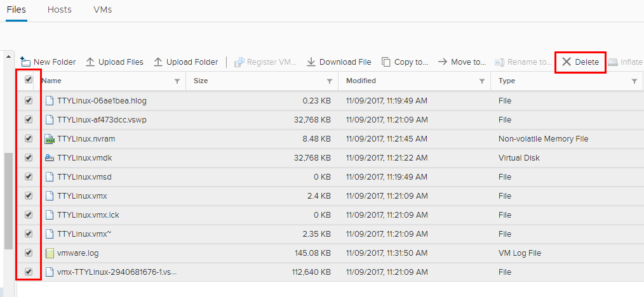644x297 pixels.
Task: Uncheck the TTYLinux.nvram checkbox
Action: point(29,138)
